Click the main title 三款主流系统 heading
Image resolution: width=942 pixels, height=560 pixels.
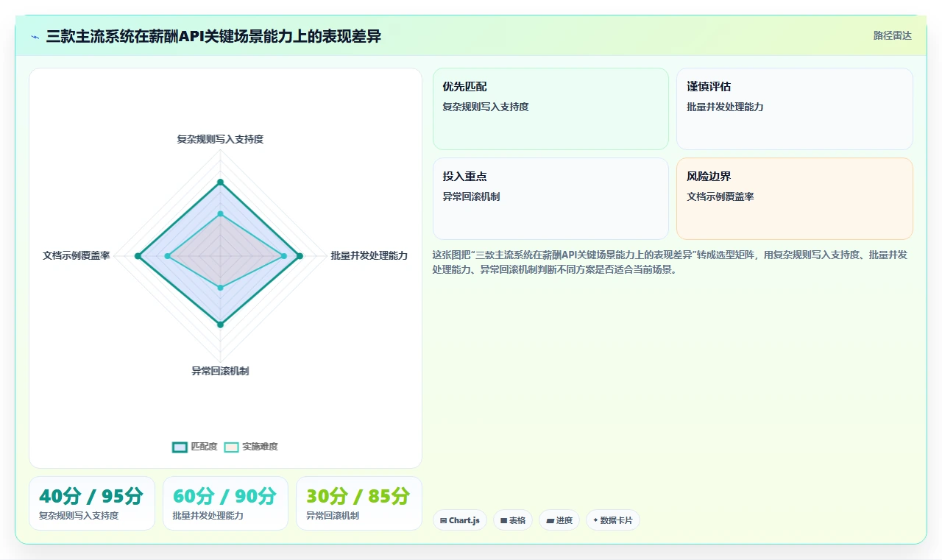(213, 36)
